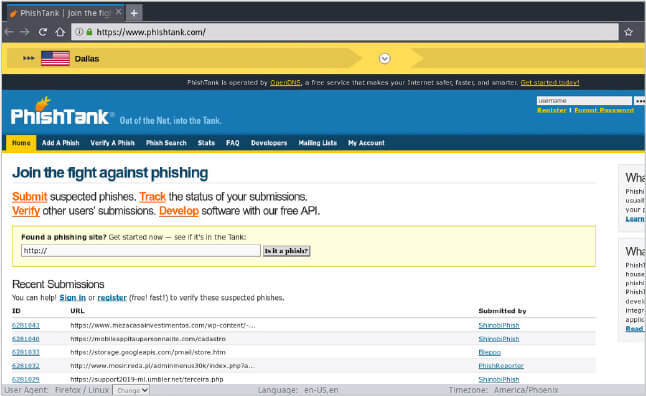Click the PhishTank logo
The height and width of the screenshot is (396, 646).
tap(61, 112)
